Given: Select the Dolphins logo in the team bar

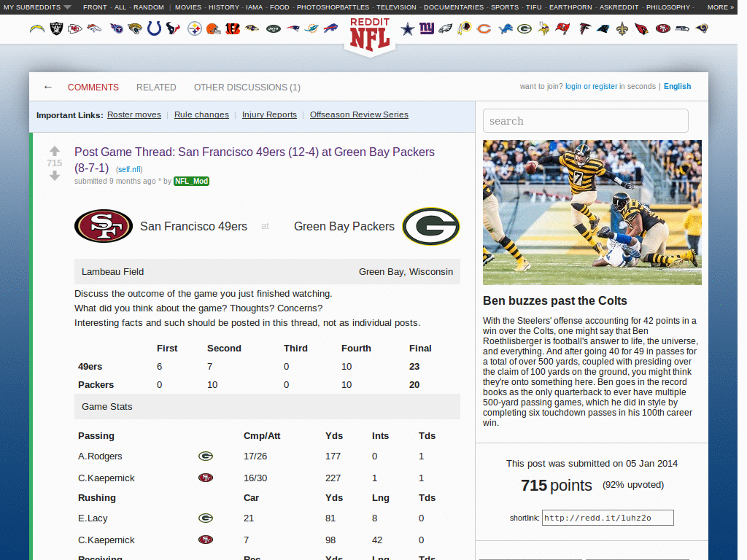Looking at the screenshot, I should tap(311, 29).
